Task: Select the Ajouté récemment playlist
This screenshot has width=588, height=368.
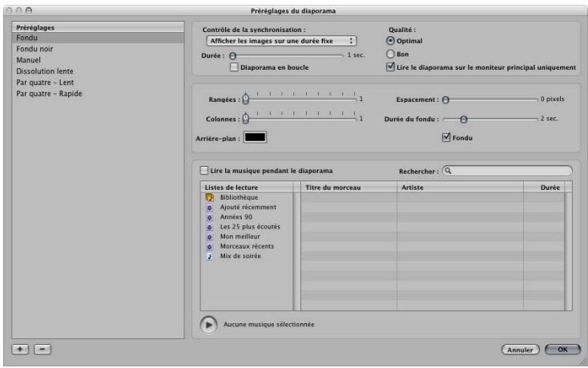Action: click(247, 207)
